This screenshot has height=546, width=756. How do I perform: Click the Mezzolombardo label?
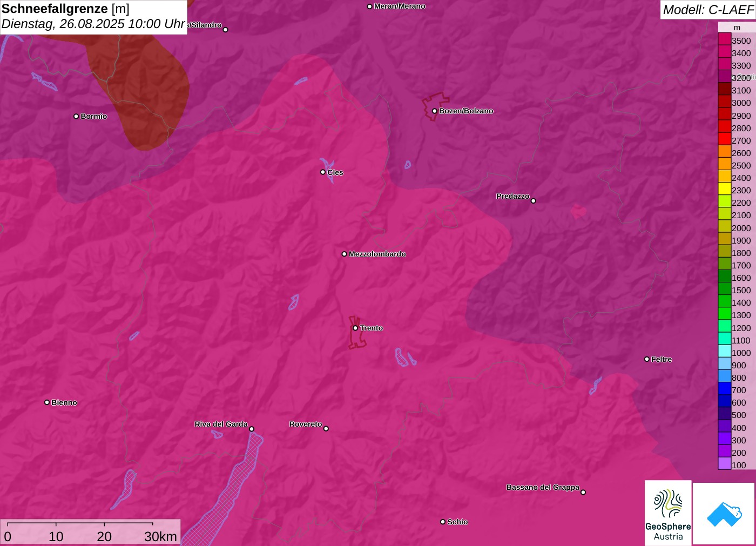(x=377, y=254)
